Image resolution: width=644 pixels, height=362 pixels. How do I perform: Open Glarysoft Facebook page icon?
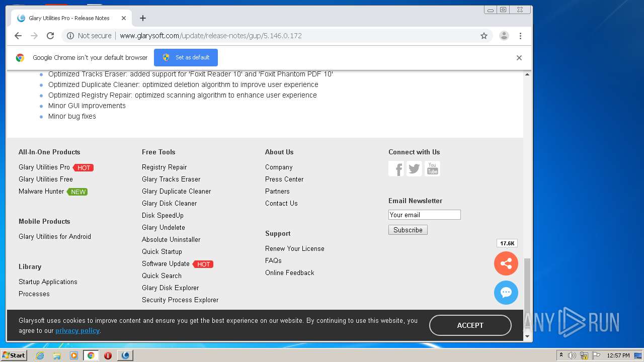click(x=396, y=168)
